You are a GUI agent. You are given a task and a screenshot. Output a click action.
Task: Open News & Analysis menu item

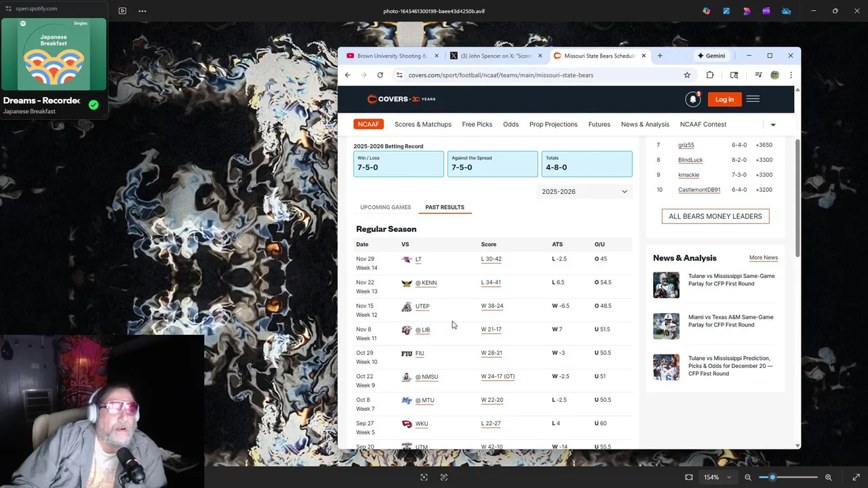coord(645,125)
